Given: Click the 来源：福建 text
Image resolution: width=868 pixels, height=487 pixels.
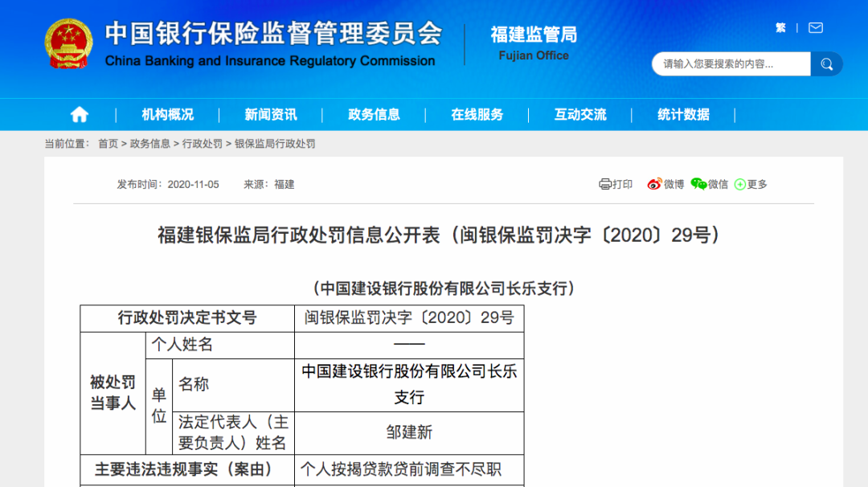Looking at the screenshot, I should pyautogui.click(x=269, y=184).
